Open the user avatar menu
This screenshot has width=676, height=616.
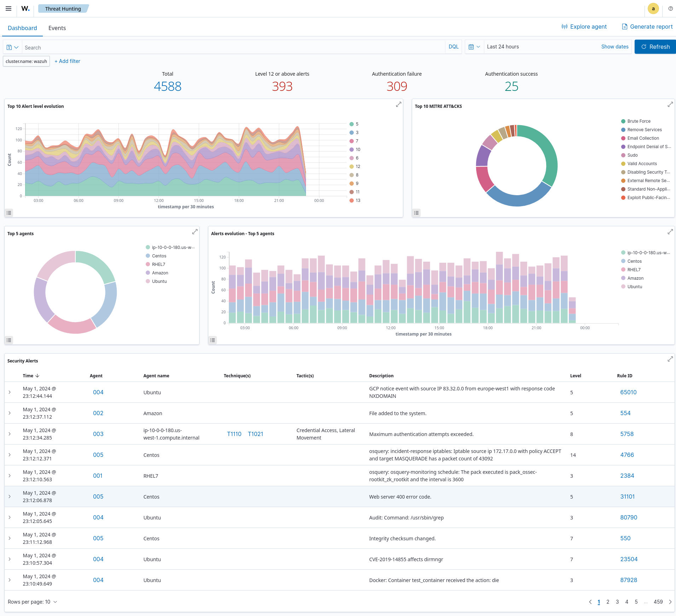tap(653, 8)
